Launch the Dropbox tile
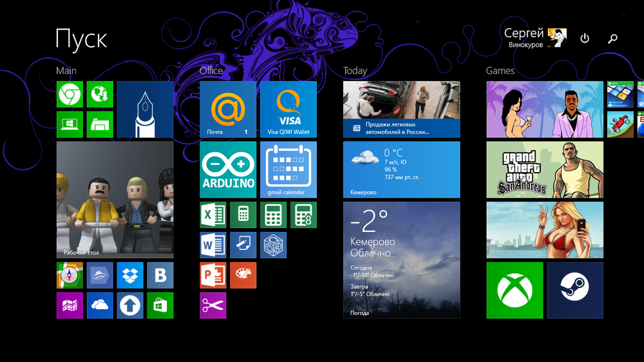The height and width of the screenshot is (362, 644). [x=130, y=275]
